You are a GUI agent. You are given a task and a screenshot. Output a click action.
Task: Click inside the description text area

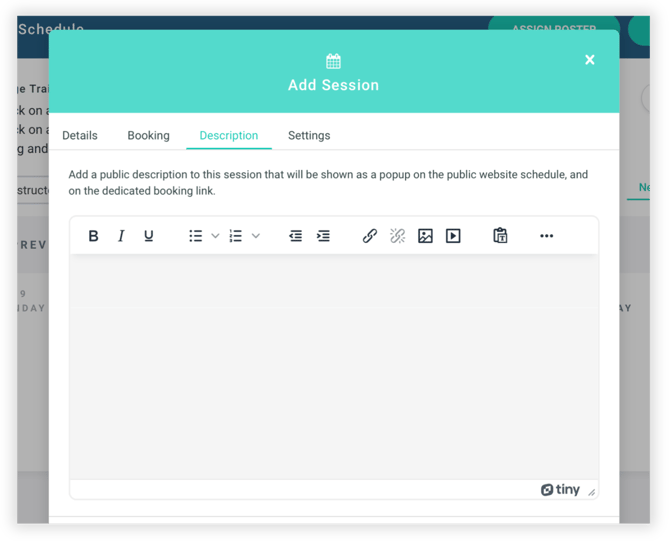point(333,365)
